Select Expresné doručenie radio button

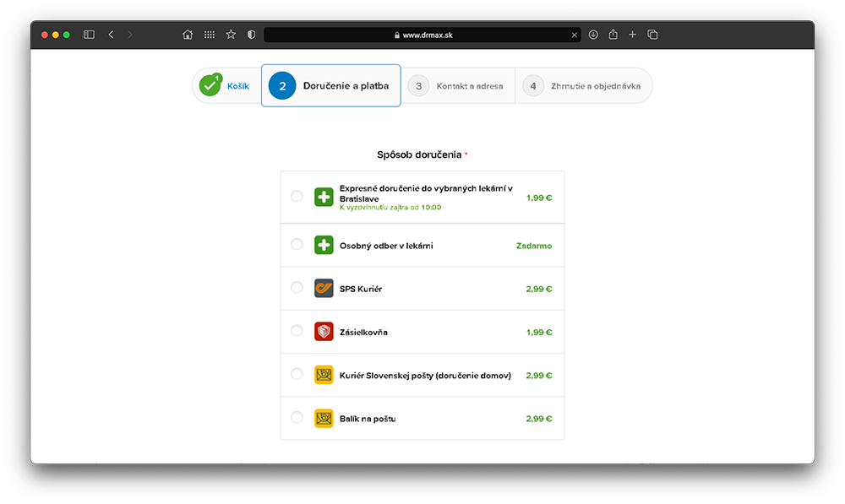point(297,196)
